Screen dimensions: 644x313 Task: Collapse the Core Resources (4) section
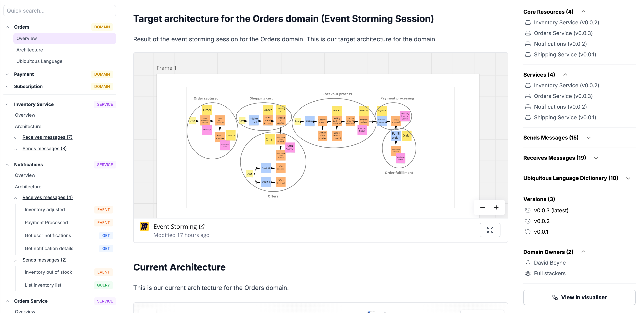pos(583,12)
